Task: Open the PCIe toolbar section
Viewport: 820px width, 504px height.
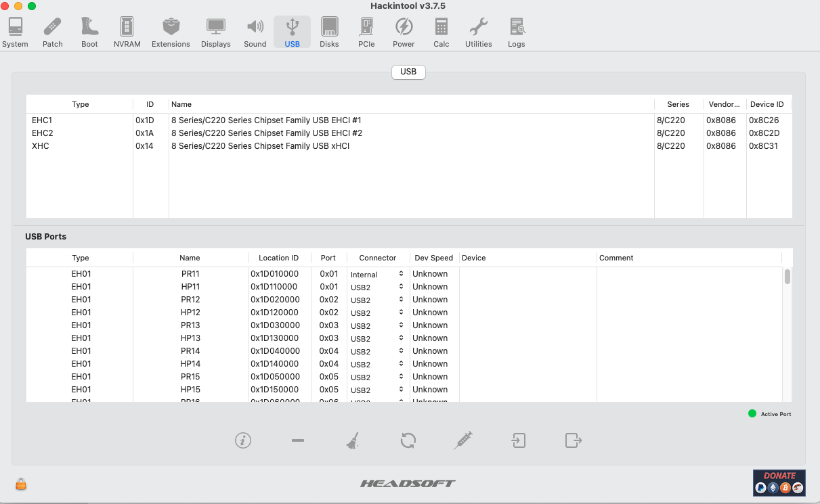Action: [x=366, y=32]
